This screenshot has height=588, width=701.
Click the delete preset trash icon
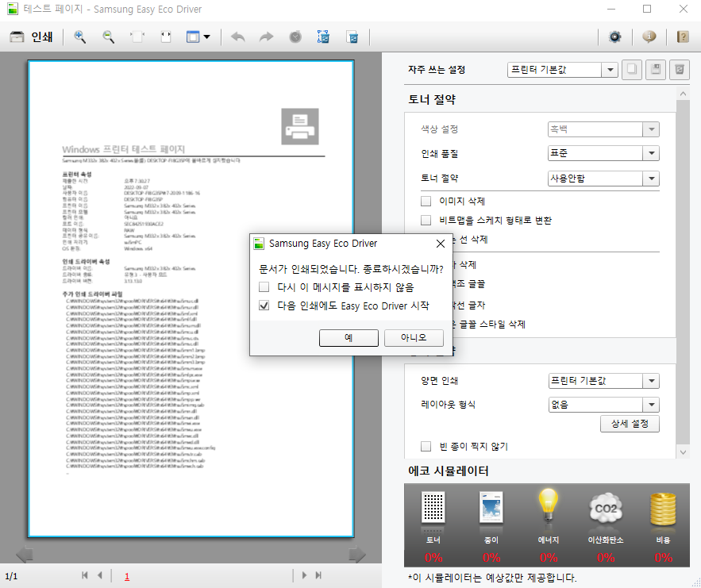pyautogui.click(x=679, y=70)
